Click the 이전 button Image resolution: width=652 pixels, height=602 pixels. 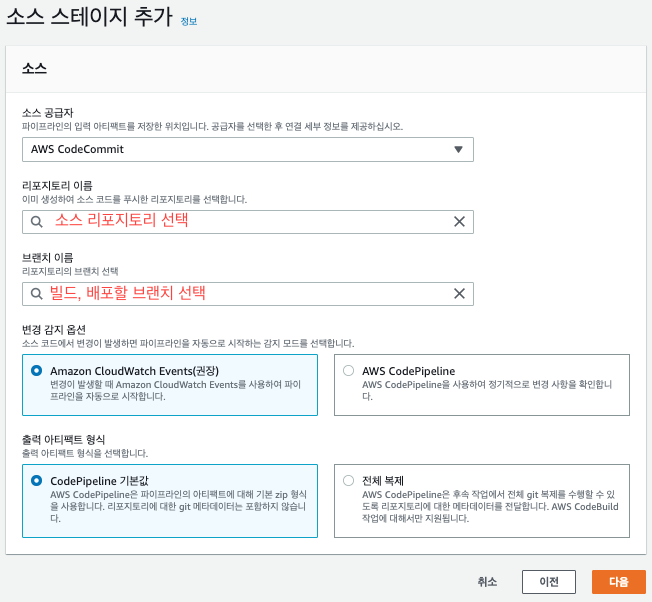point(548,582)
